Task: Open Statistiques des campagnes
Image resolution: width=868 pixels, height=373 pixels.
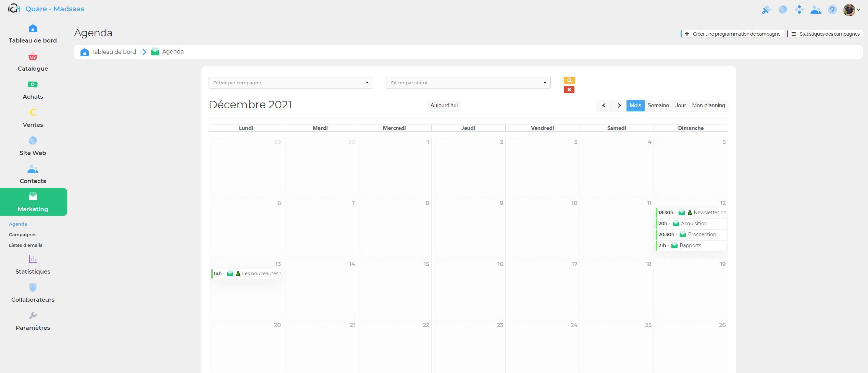Action: pyautogui.click(x=825, y=34)
